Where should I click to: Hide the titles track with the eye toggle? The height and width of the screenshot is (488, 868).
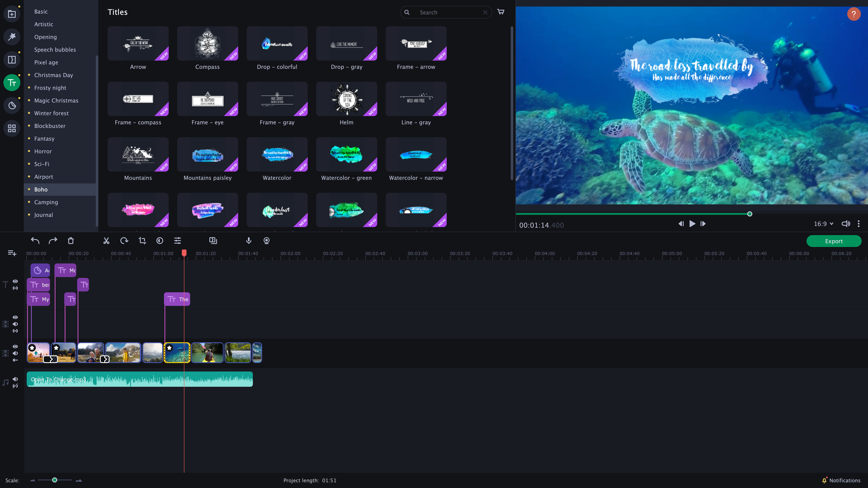pyautogui.click(x=15, y=281)
